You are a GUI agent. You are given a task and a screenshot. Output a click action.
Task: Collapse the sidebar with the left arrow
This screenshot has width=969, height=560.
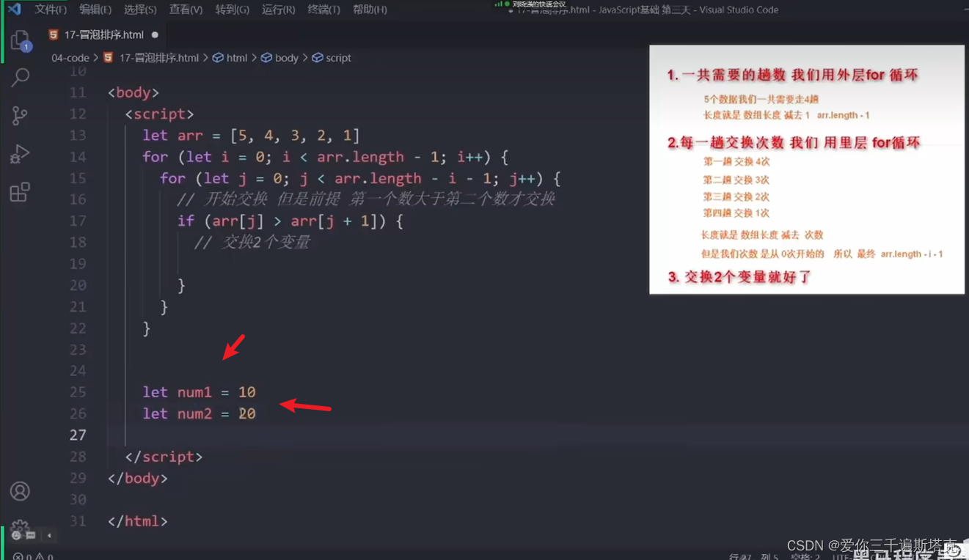tap(49, 536)
